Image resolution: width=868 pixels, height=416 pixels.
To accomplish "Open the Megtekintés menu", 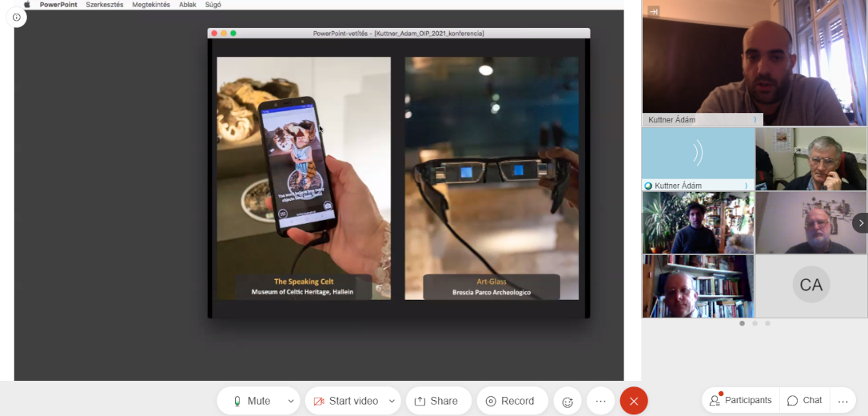I will [x=151, y=5].
